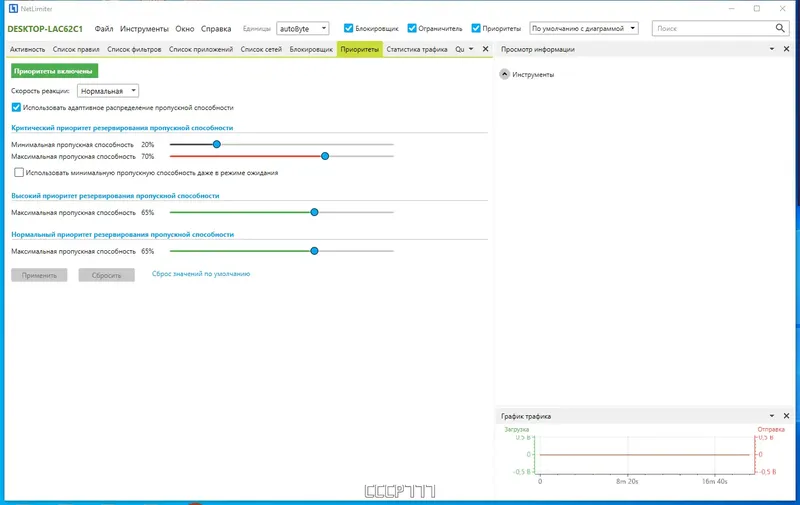Toggle the Ограничитель checkbox
This screenshot has width=800, height=505.
tap(412, 28)
